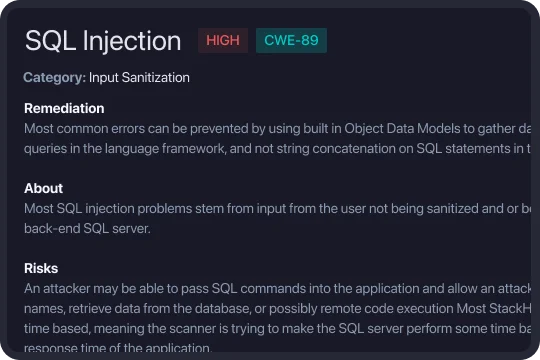Click the About section heading

point(43,188)
